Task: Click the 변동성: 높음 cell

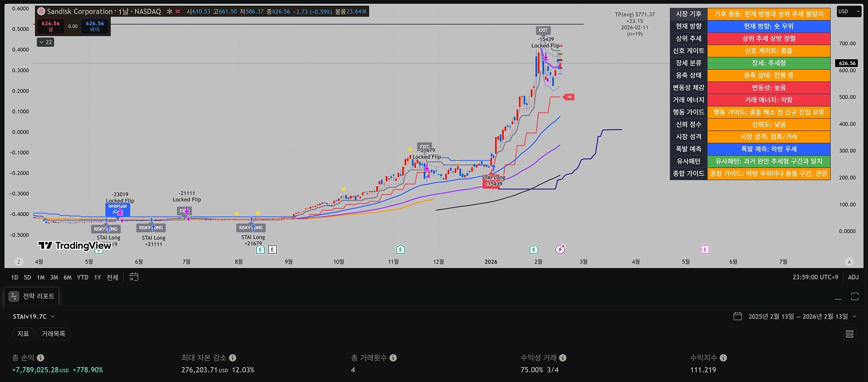Action: pos(769,87)
